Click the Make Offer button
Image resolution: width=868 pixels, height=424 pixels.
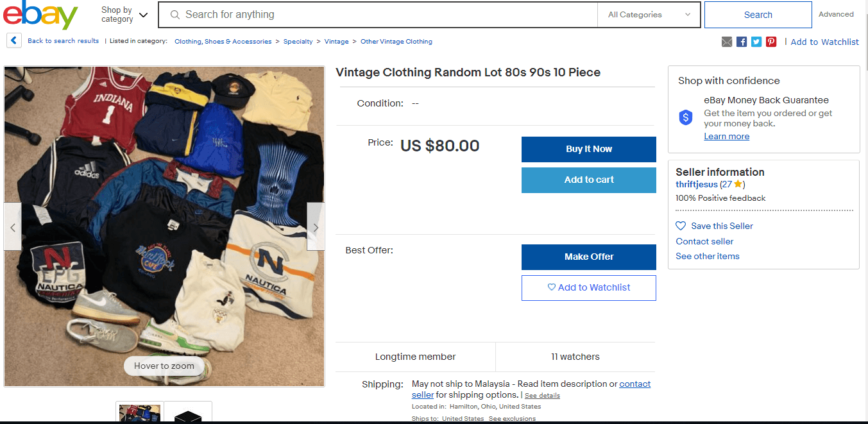(x=588, y=257)
